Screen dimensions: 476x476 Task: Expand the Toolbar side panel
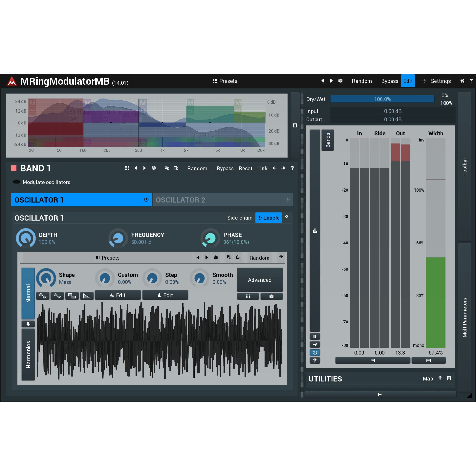click(465, 167)
